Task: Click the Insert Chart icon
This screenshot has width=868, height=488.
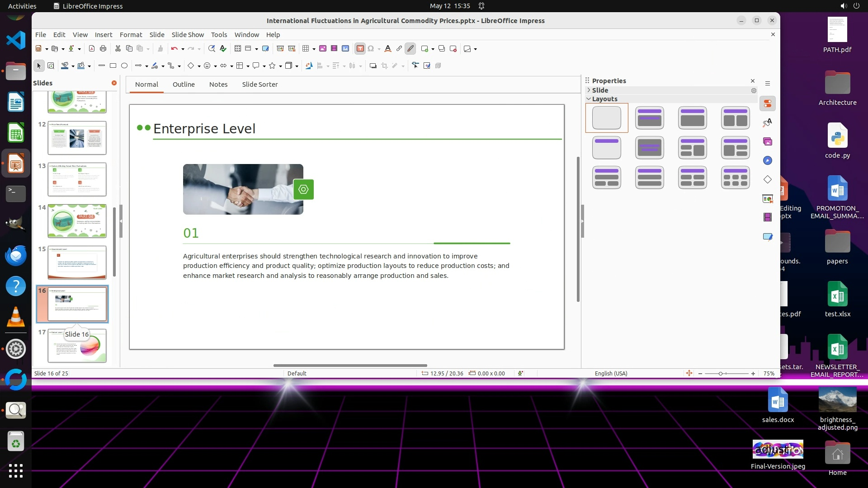Action: click(345, 49)
